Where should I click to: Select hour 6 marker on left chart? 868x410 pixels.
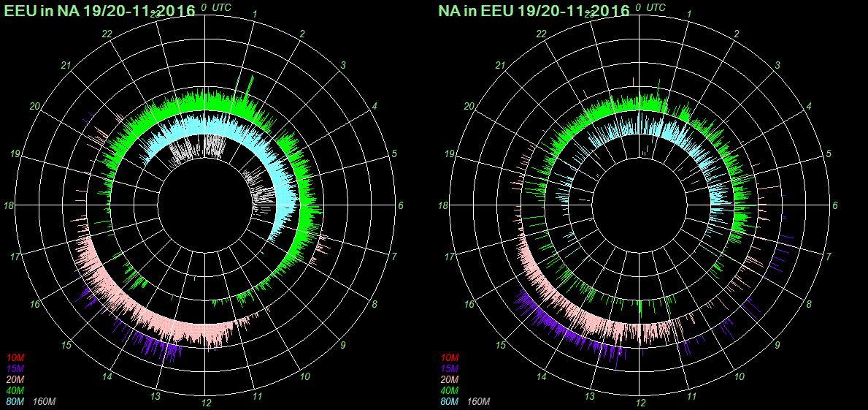[401, 205]
